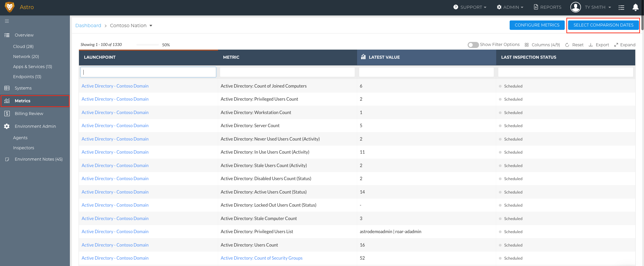Select Cloud (28) in sidebar
This screenshot has height=266, width=644.
23,47
